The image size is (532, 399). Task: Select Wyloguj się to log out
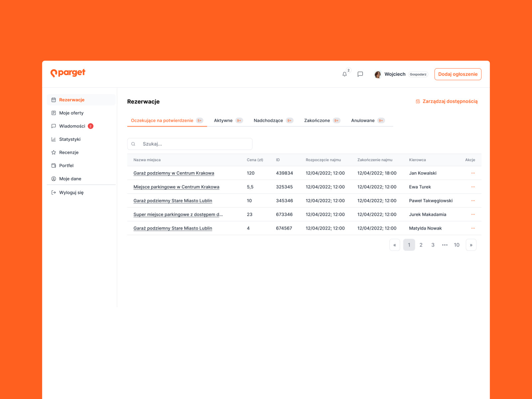point(71,193)
